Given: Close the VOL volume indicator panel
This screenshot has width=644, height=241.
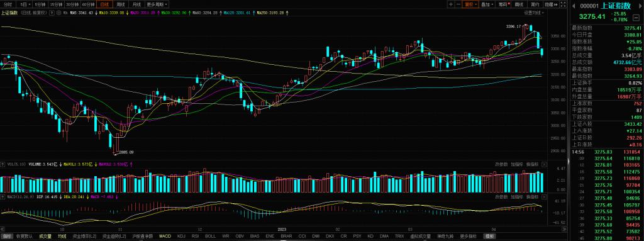Looking at the screenshot, I should click(x=544, y=164).
